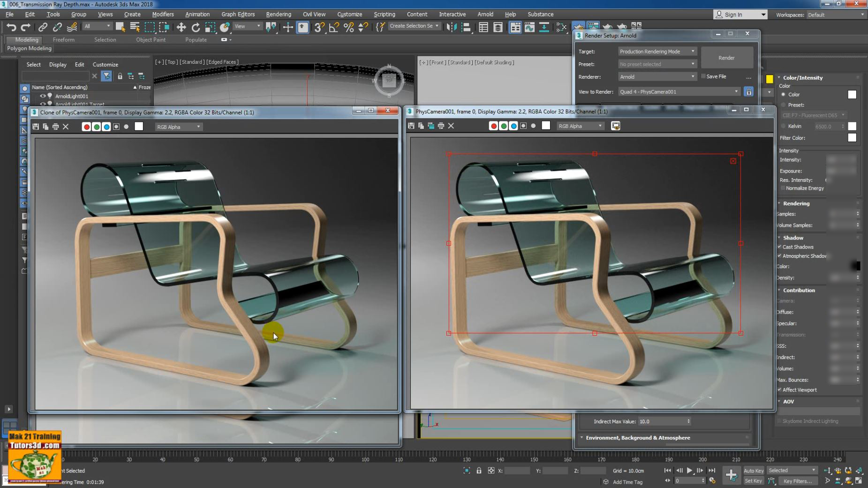Click the Layer Explorer icon on main toolbar
868x488 pixels.
click(498, 27)
